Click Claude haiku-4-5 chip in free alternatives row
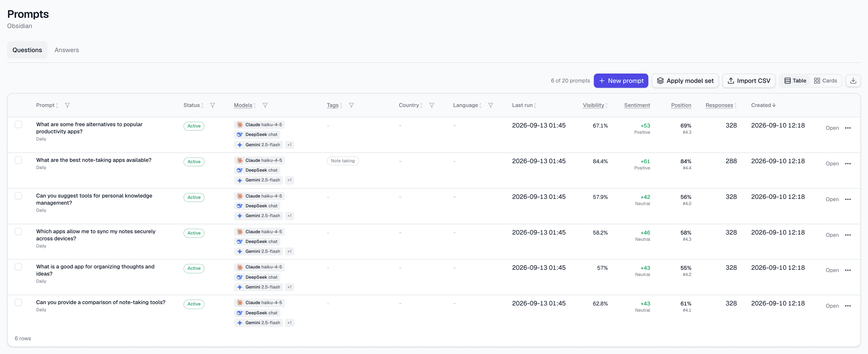The image size is (868, 354). pos(259,125)
